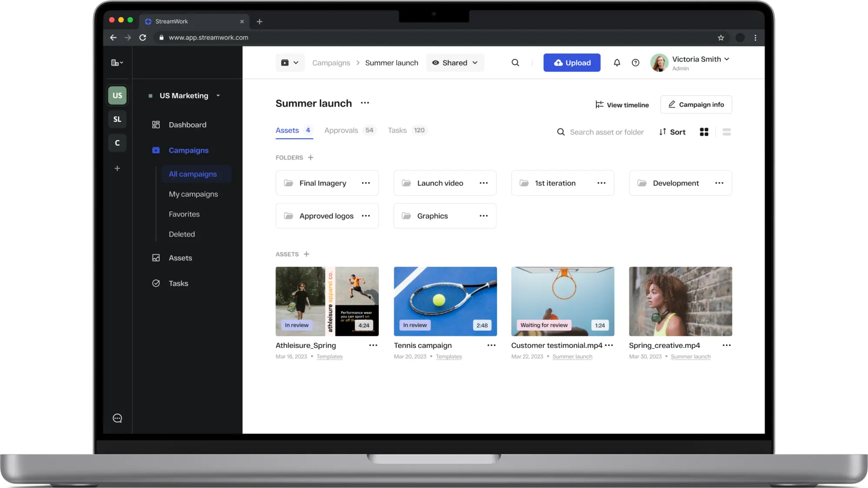Open the help icon
This screenshot has height=488, width=868.
tap(636, 62)
